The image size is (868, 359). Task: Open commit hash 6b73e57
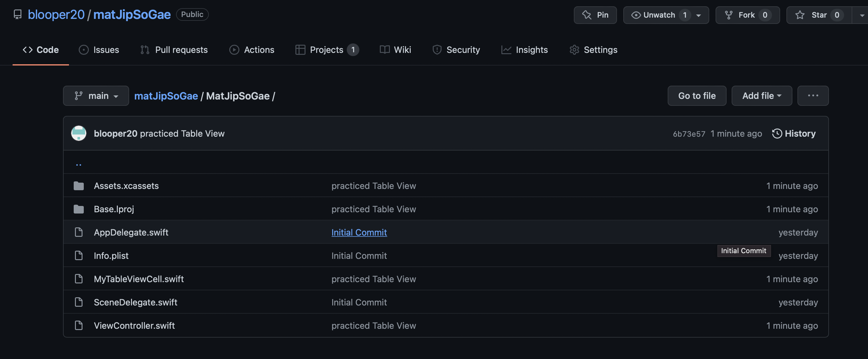(x=689, y=134)
